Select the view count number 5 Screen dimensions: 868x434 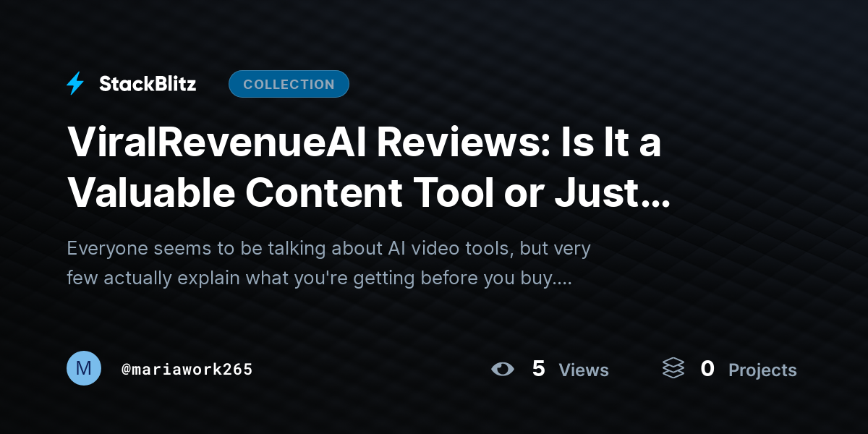coord(538,369)
